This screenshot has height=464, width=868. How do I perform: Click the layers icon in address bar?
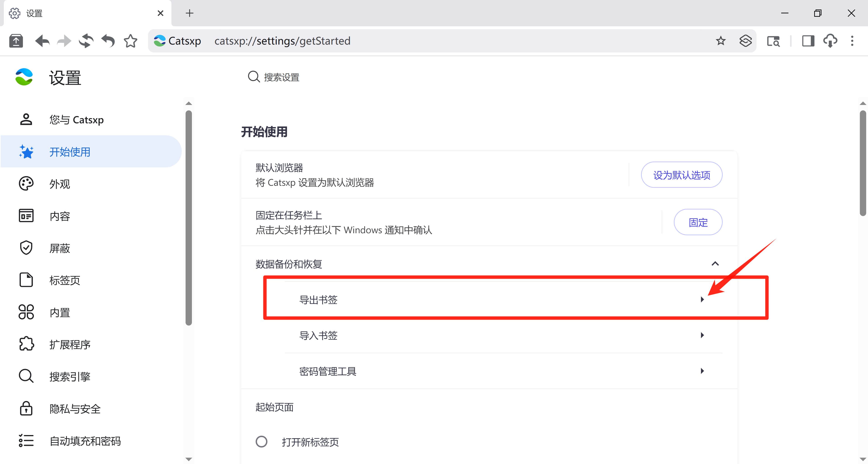(x=745, y=41)
